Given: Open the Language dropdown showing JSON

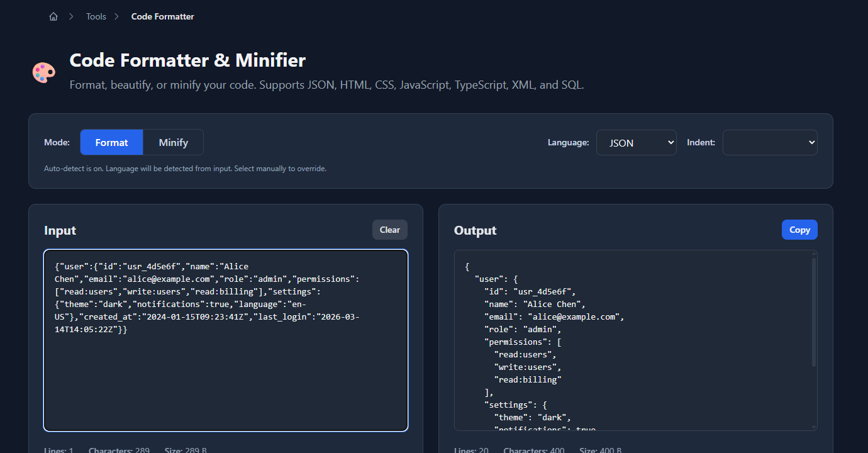Looking at the screenshot, I should point(637,143).
